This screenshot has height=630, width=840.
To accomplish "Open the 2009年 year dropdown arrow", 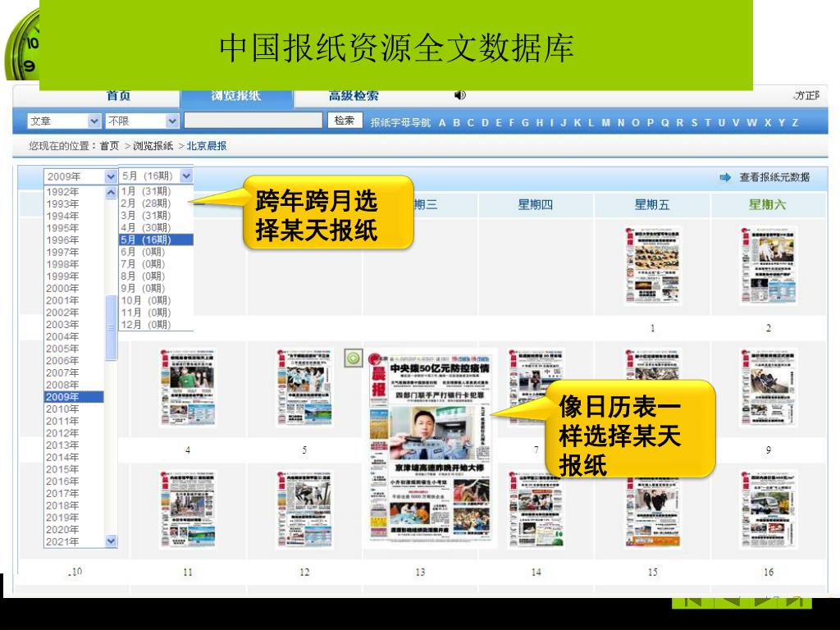I will tap(111, 176).
